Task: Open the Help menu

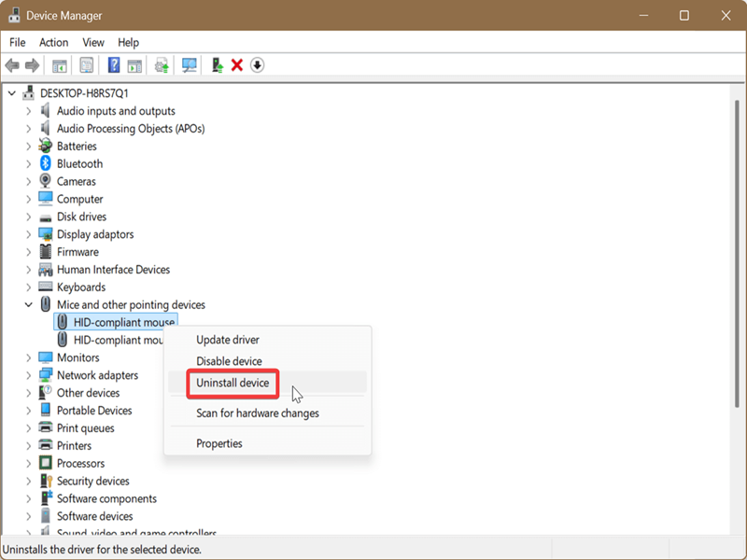Action: point(129,42)
